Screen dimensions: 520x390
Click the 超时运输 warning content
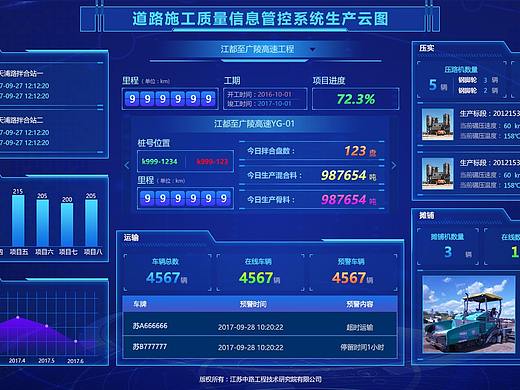point(360,327)
